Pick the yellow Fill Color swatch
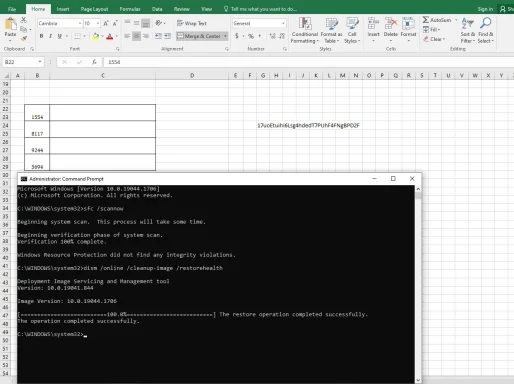Viewport: 514px width, 384px height. pyautogui.click(x=96, y=36)
